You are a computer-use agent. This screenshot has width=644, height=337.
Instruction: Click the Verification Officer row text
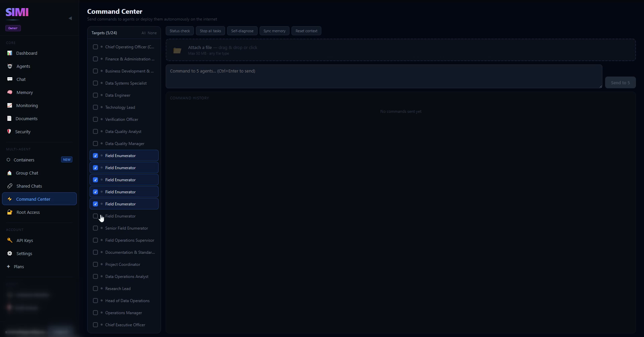pos(122,119)
